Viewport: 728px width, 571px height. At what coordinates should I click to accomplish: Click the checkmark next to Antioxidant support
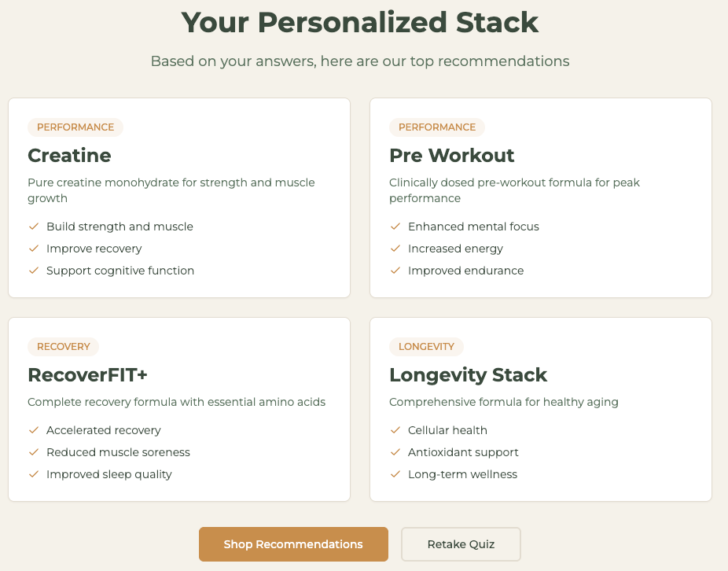coord(395,452)
